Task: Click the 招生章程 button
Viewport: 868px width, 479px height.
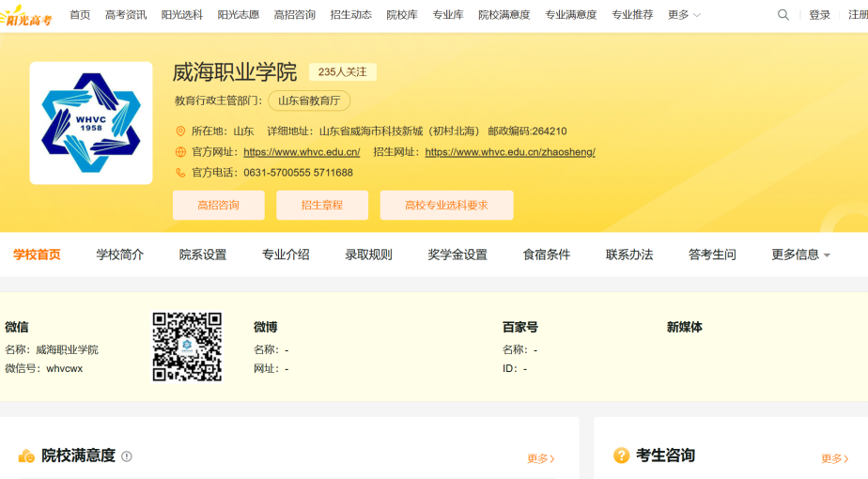Action: (322, 206)
